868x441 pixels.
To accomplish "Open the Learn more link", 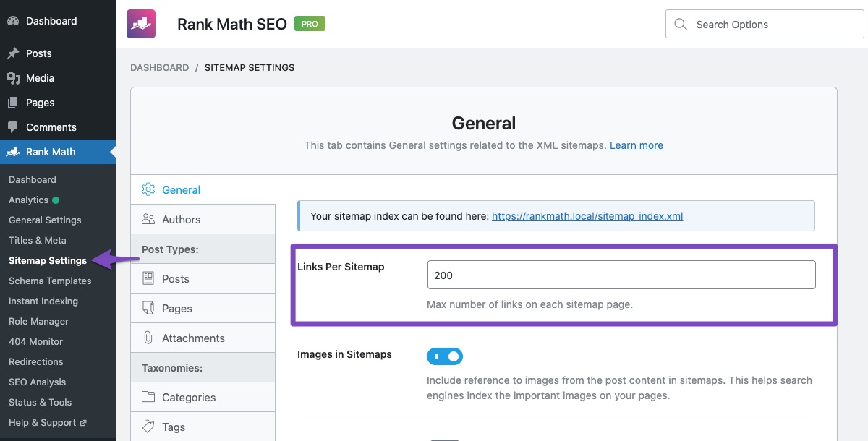I will point(636,145).
